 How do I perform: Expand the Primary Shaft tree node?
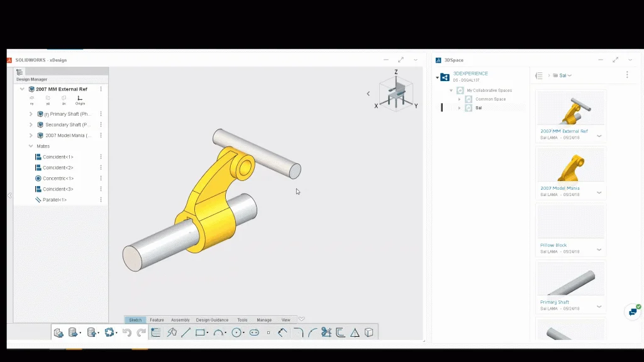tap(31, 114)
